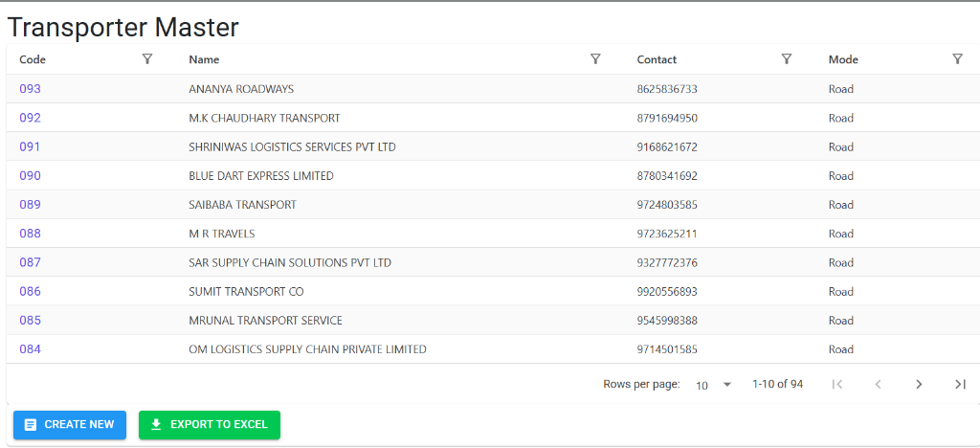Open the Name column filter icon
The image size is (980, 448).
595,59
